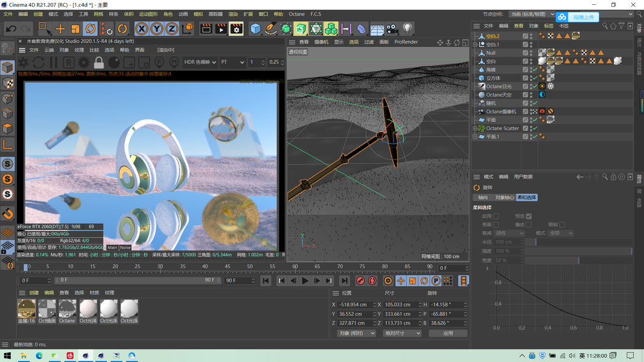
Task: Click the record active objects button
Action: pyautogui.click(x=360, y=281)
